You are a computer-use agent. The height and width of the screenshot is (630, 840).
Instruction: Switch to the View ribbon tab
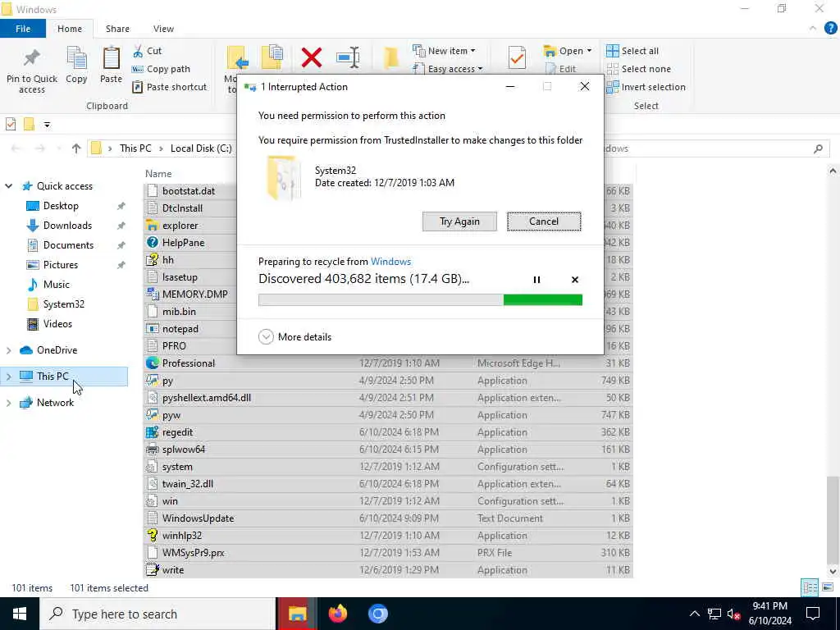pos(163,29)
